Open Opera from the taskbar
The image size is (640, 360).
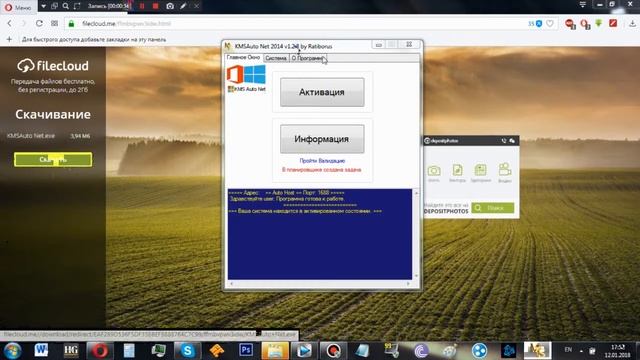point(100,351)
